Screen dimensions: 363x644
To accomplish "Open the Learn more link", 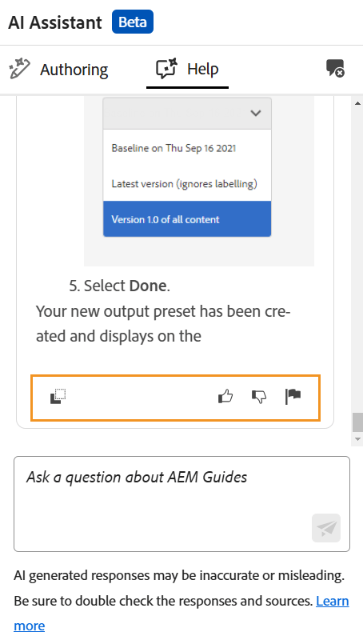I will click(181, 613).
